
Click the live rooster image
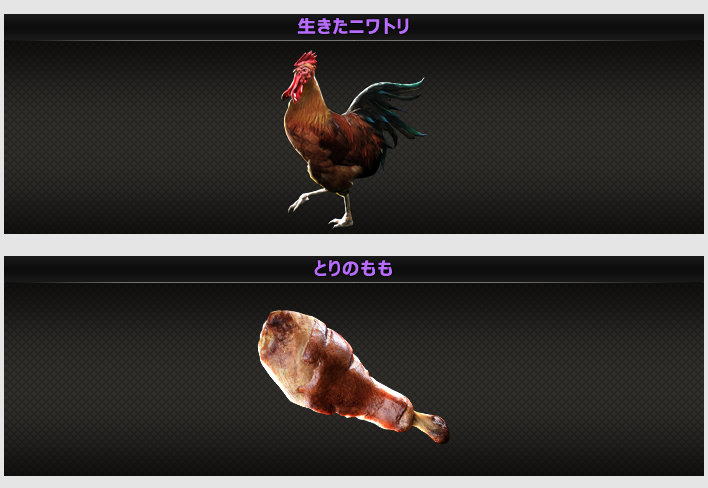coord(353,139)
